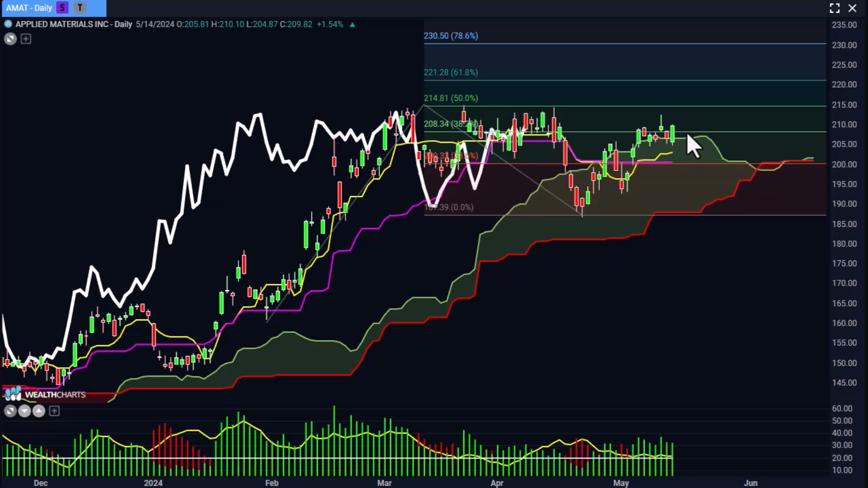Click the APPLIED MATERIALS INC - Daily title
This screenshot has height=488, width=868.
click(74, 24)
